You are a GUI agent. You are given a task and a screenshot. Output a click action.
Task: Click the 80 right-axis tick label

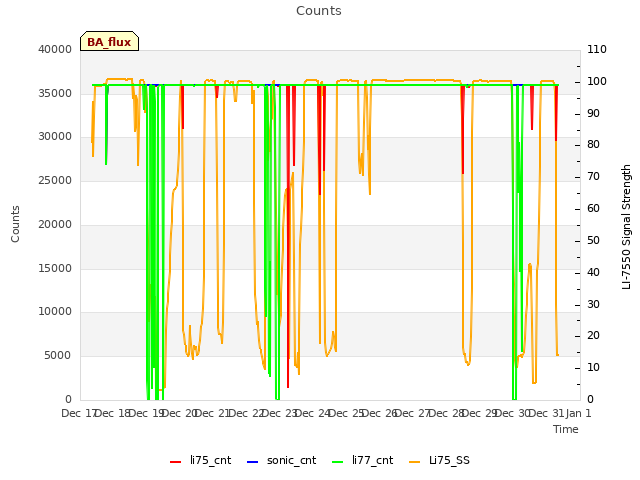593,145
